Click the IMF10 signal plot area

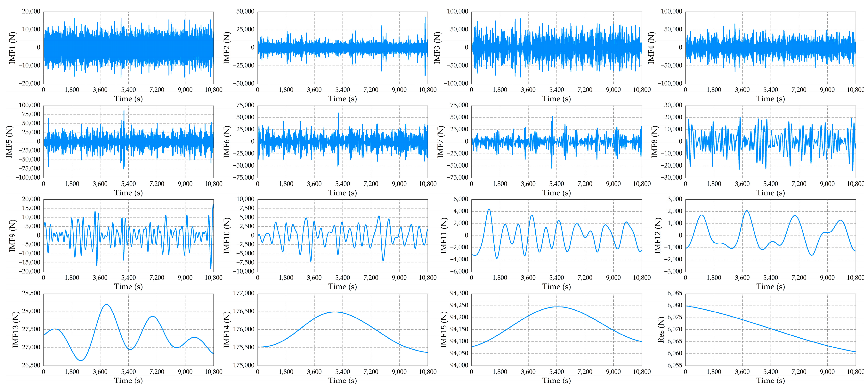[342, 235]
